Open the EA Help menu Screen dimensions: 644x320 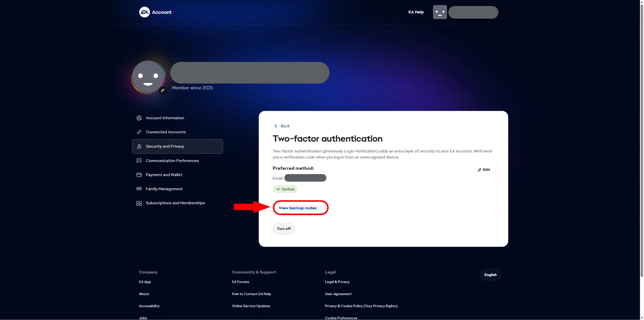click(416, 12)
